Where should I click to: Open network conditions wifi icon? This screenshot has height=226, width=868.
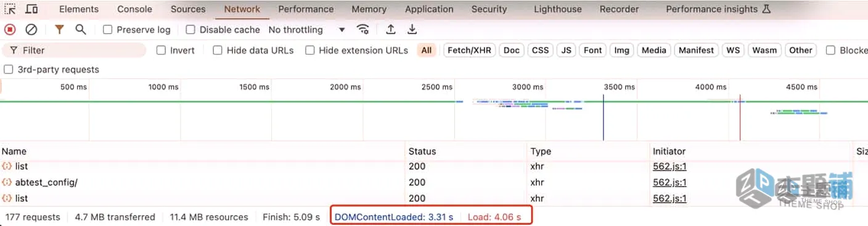pyautogui.click(x=363, y=30)
